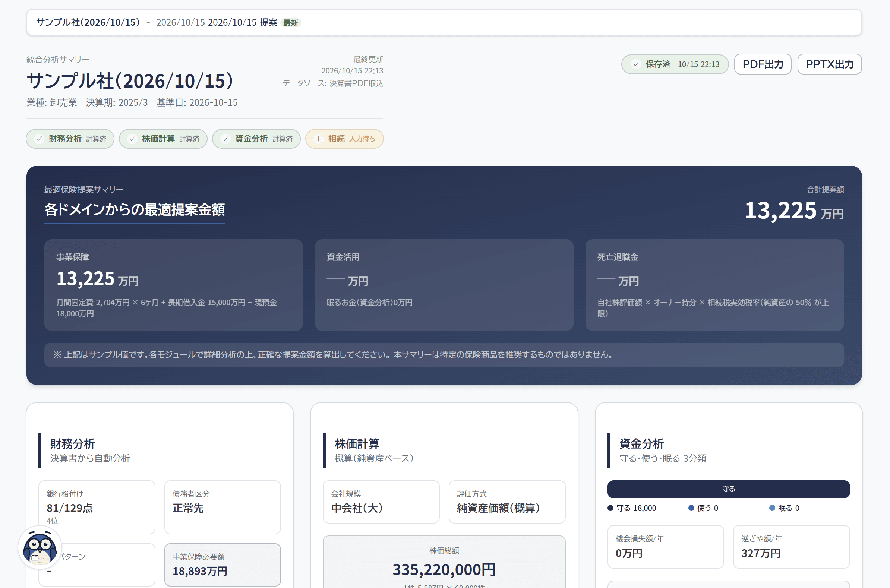Click the データソース: 決算書PDF取込 text
890x588 pixels.
[x=333, y=83]
